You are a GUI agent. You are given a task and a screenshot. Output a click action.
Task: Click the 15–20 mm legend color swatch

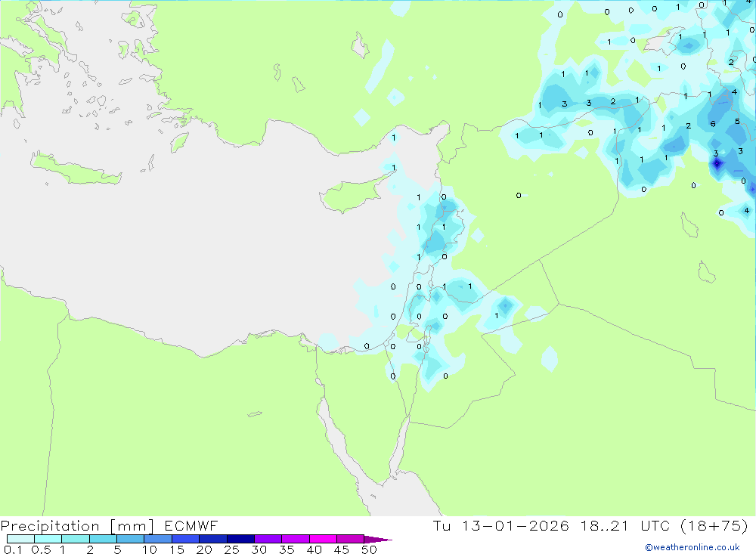pos(186,539)
